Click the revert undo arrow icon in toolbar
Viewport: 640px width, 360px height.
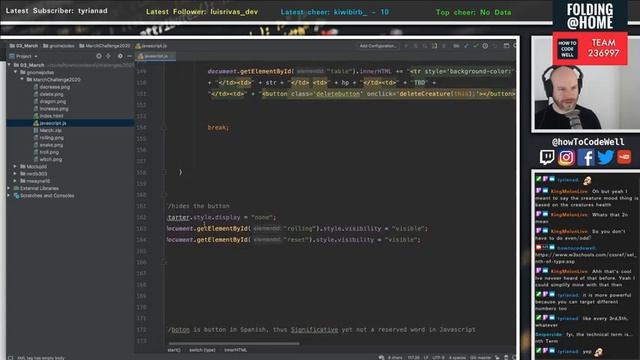495,46
